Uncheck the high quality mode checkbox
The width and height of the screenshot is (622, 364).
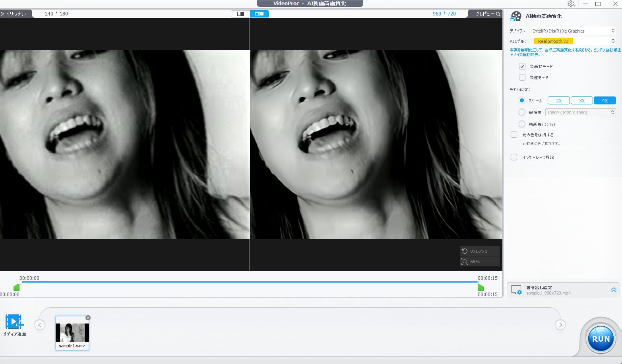[522, 66]
